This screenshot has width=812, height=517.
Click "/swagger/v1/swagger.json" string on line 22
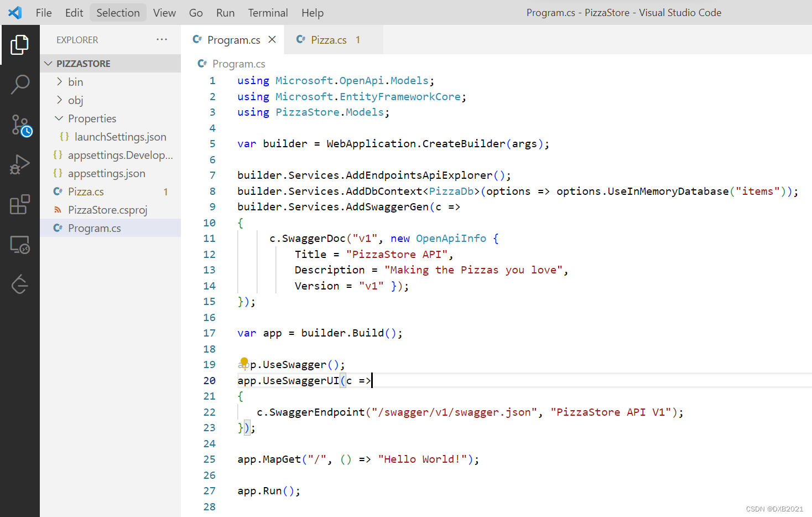point(454,412)
